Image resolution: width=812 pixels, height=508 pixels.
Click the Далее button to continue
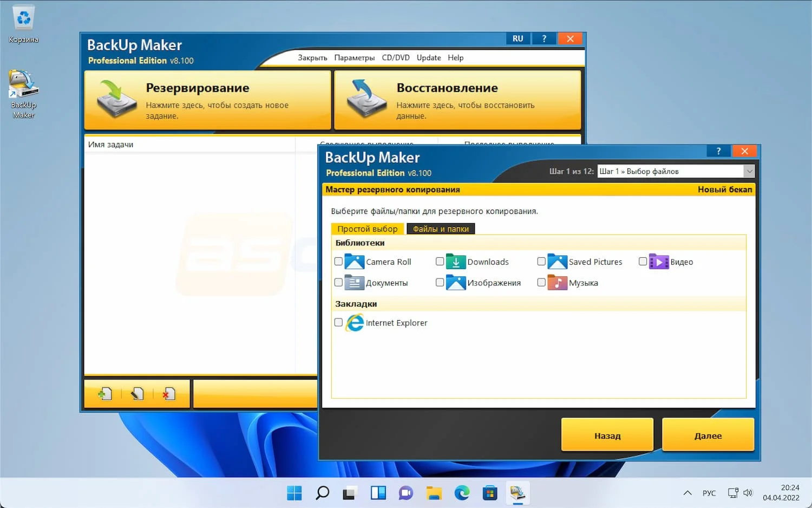point(708,435)
